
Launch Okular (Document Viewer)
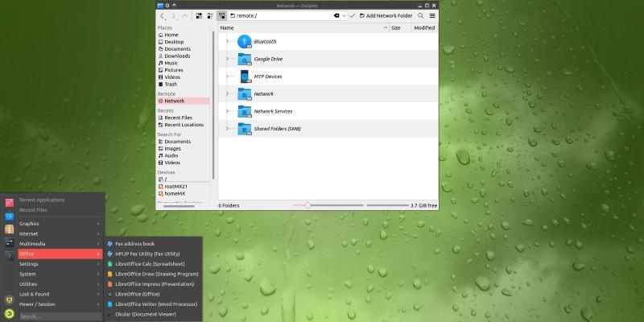click(153, 314)
